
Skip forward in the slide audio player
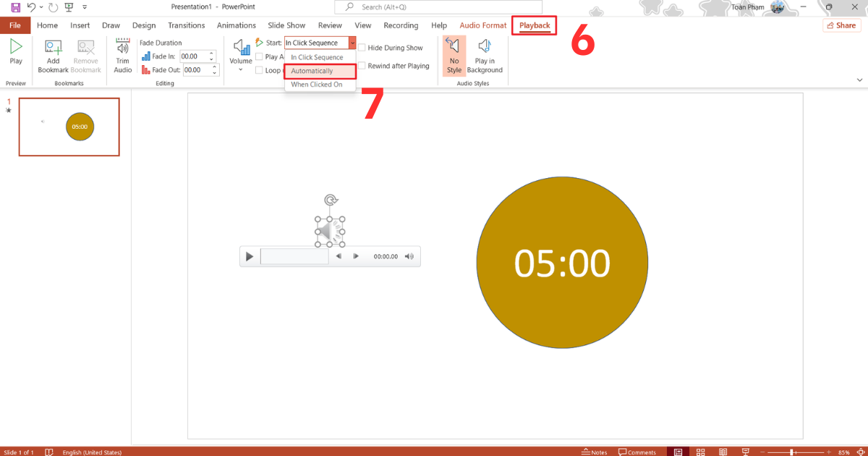coord(356,256)
